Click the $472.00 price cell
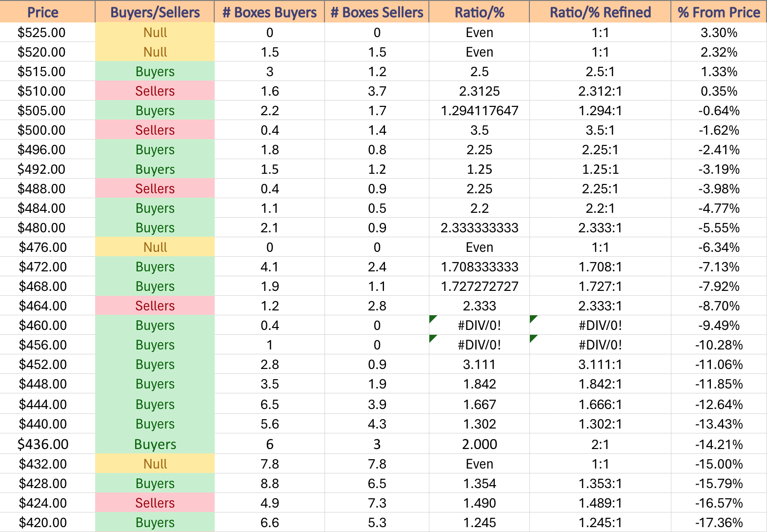The width and height of the screenshot is (767, 532). tap(47, 267)
